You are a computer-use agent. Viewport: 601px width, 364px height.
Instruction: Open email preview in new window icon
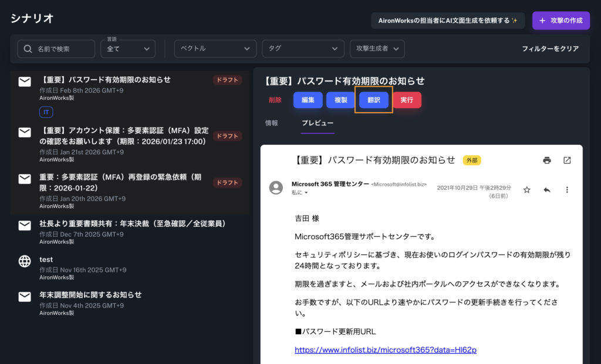coord(567,161)
